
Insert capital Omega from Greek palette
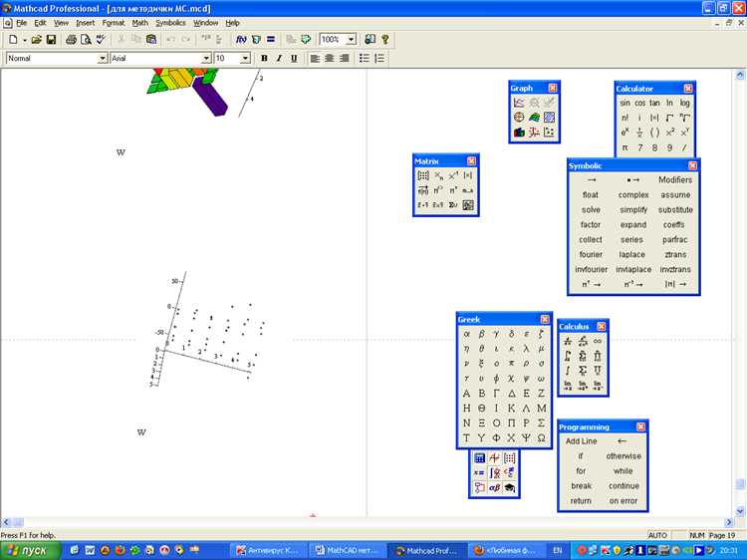coord(541,438)
